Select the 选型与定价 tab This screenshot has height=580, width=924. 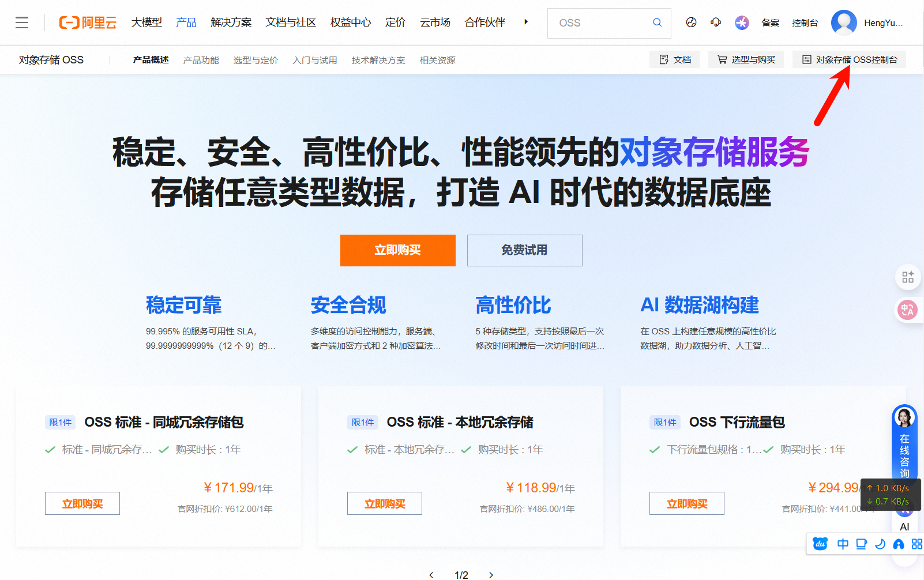[256, 60]
